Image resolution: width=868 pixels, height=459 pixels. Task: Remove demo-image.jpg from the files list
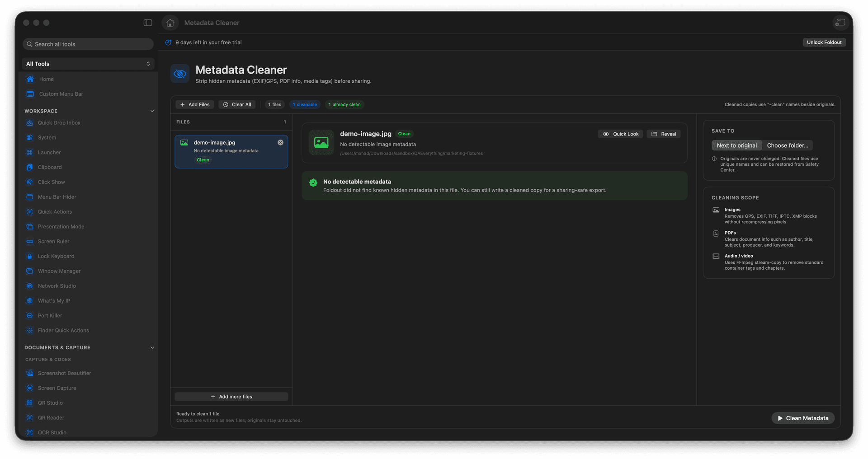(x=280, y=142)
